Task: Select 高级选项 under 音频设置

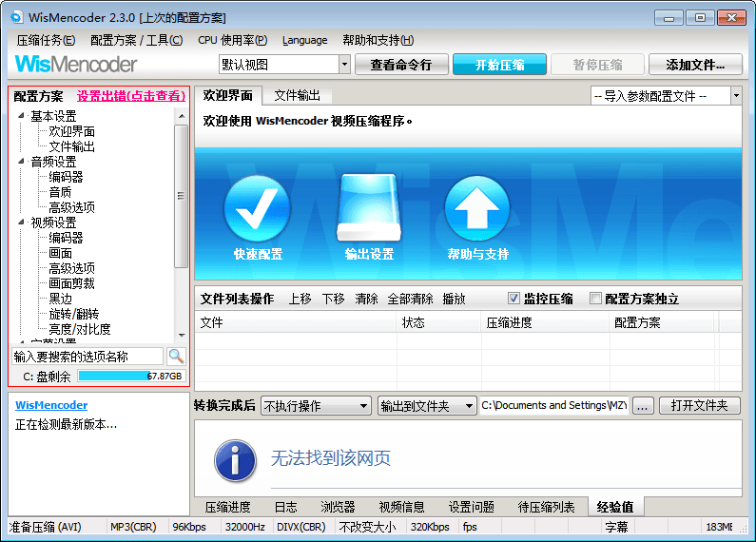Action: click(x=72, y=207)
